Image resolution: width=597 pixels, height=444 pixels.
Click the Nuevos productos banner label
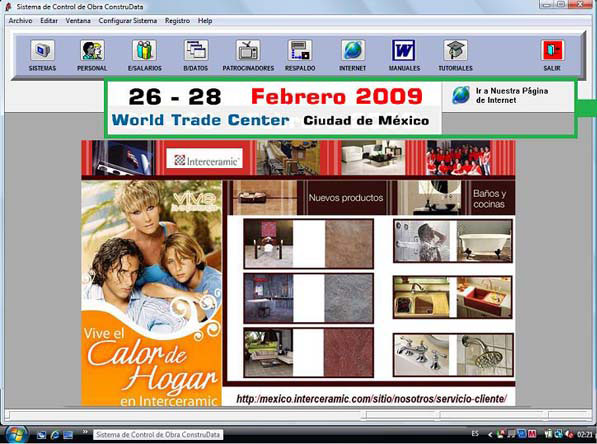coord(346,198)
